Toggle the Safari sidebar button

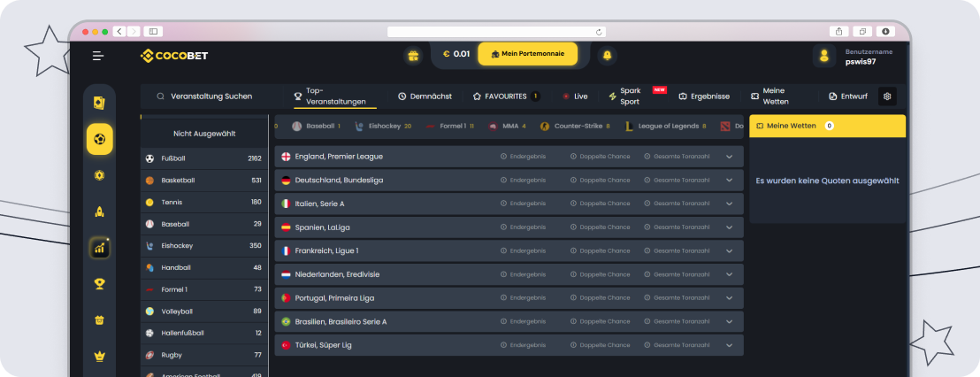coord(153,31)
